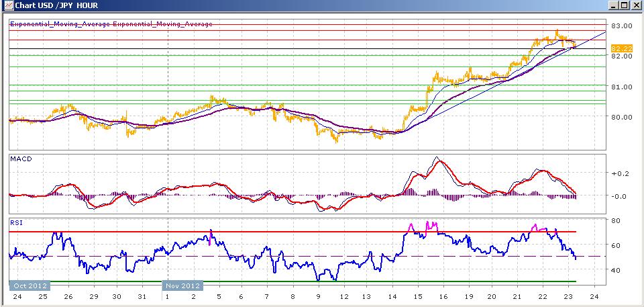This screenshot has height=307, width=644.
Task: Maximize the Chart USD/JPY HOUR window
Action: [x=624, y=5]
